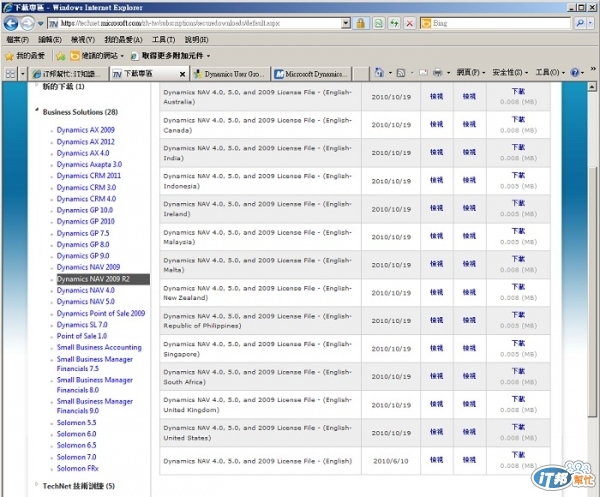This screenshot has width=600, height=497.
Task: Click the red stop loading icon
Action: (x=409, y=23)
